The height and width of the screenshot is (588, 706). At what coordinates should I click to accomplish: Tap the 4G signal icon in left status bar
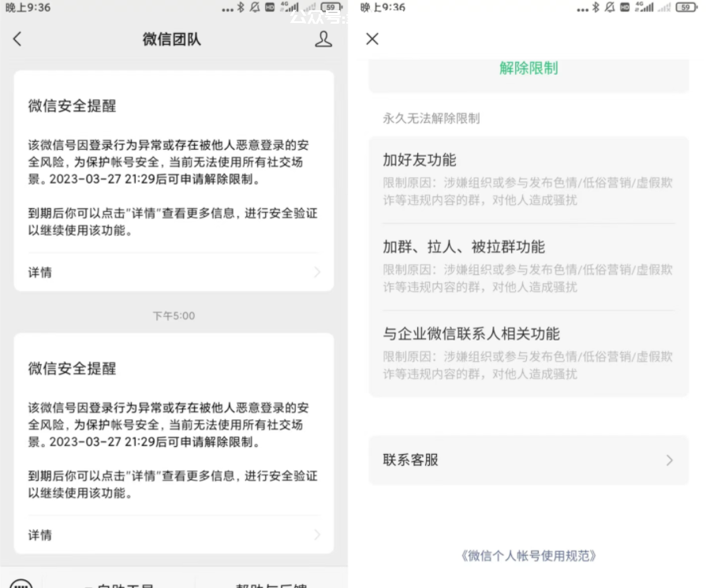tap(289, 7)
